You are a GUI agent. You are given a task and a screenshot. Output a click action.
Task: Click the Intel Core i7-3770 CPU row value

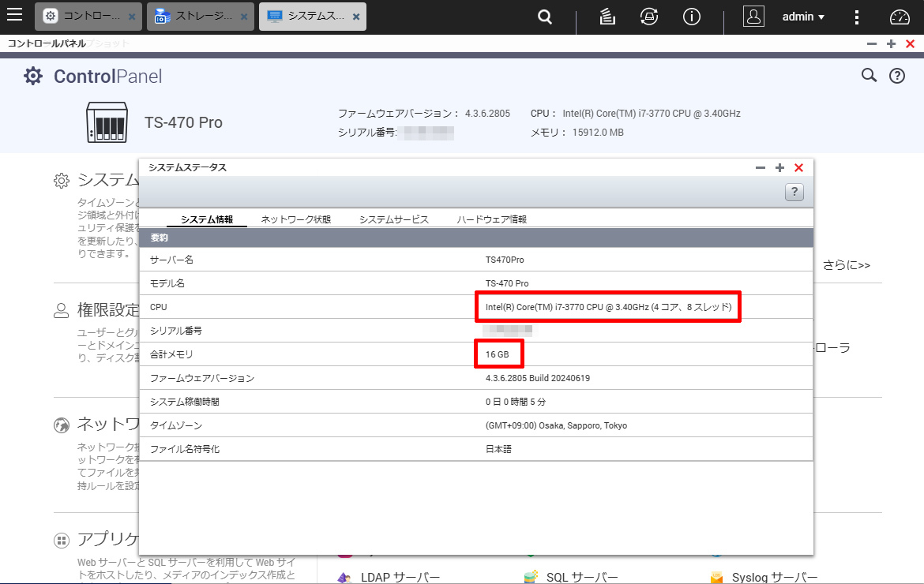tap(608, 307)
